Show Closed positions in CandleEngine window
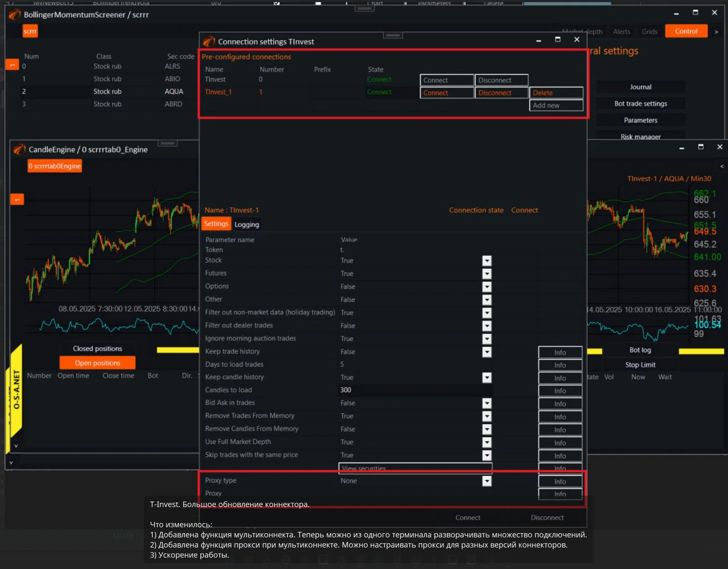 pos(97,349)
